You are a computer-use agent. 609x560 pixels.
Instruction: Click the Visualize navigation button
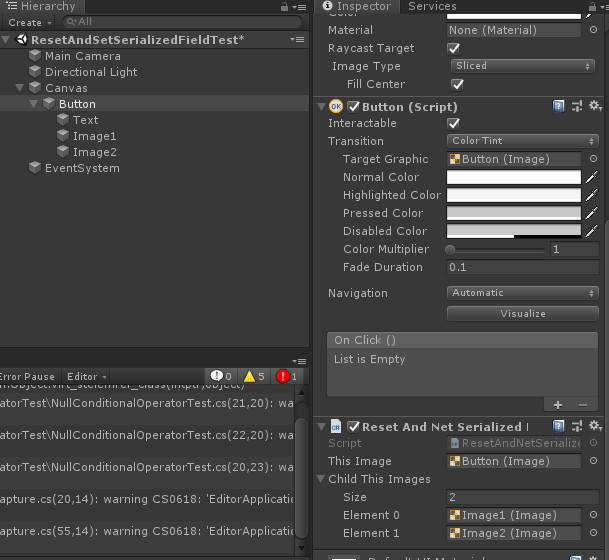(522, 314)
